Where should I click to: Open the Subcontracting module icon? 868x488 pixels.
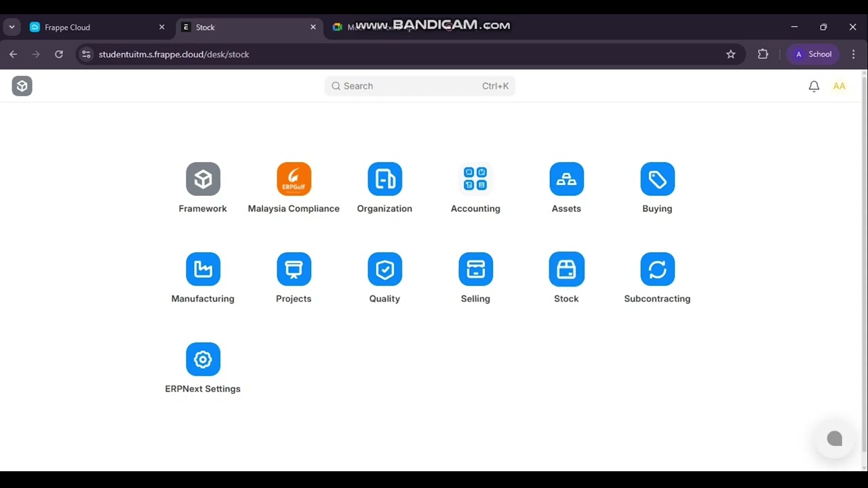coord(657,269)
